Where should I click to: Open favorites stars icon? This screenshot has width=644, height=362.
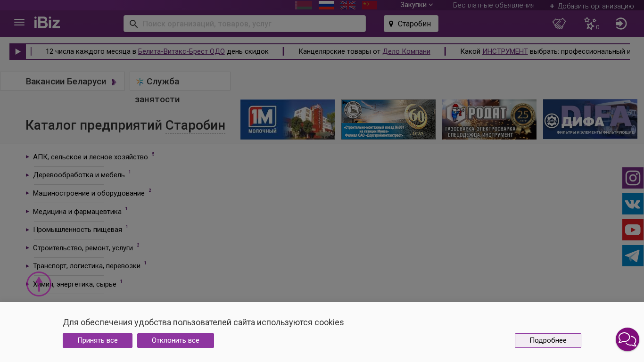(591, 24)
